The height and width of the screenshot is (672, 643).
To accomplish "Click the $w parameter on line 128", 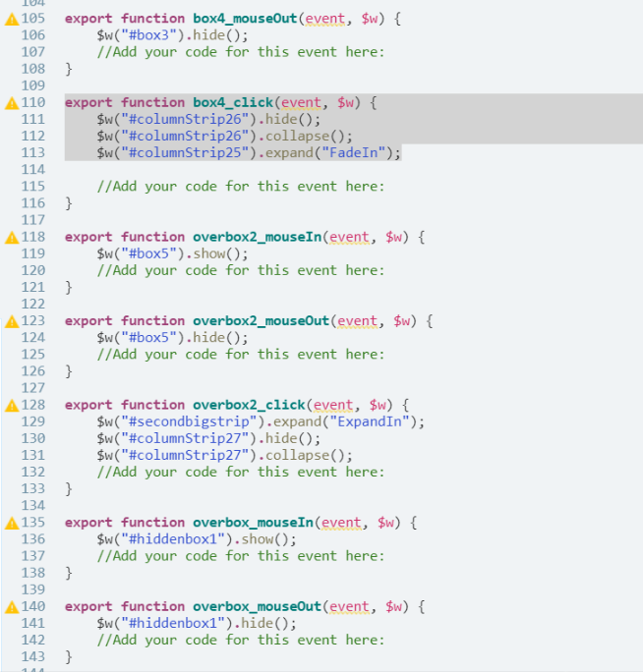I will coord(378,405).
